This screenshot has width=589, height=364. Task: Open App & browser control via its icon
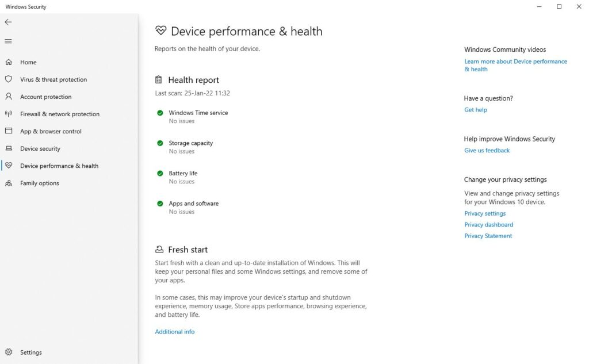coord(8,131)
